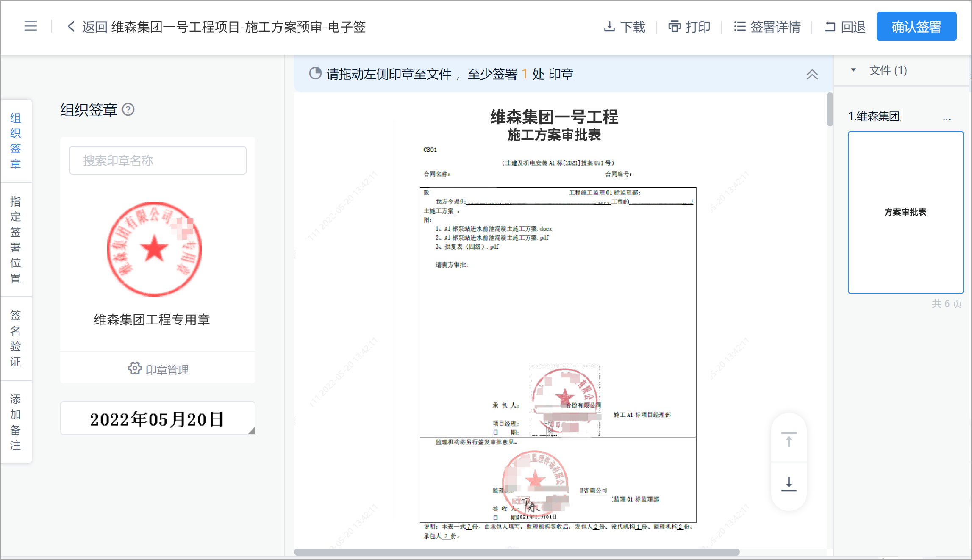Click the 共 6 页 page count

pyautogui.click(x=947, y=303)
